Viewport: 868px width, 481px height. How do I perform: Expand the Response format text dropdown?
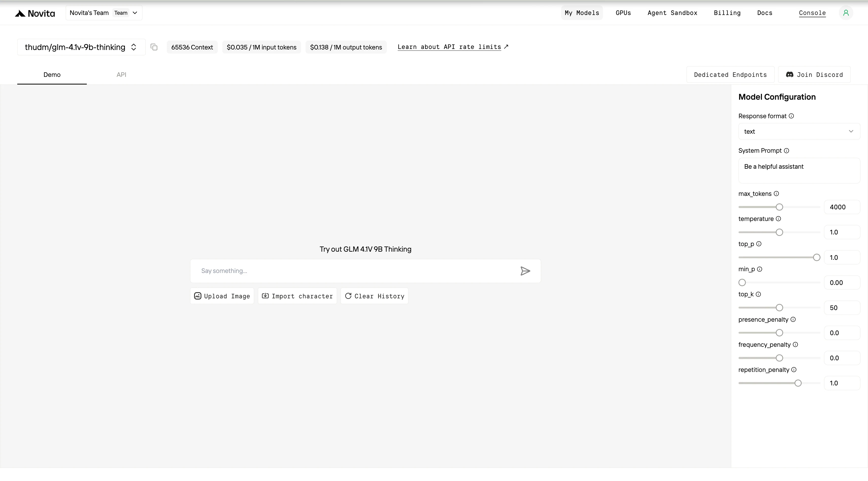click(x=799, y=131)
